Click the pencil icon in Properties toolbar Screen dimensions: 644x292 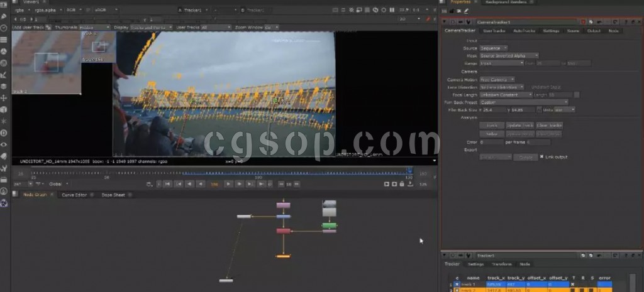[x=466, y=11]
